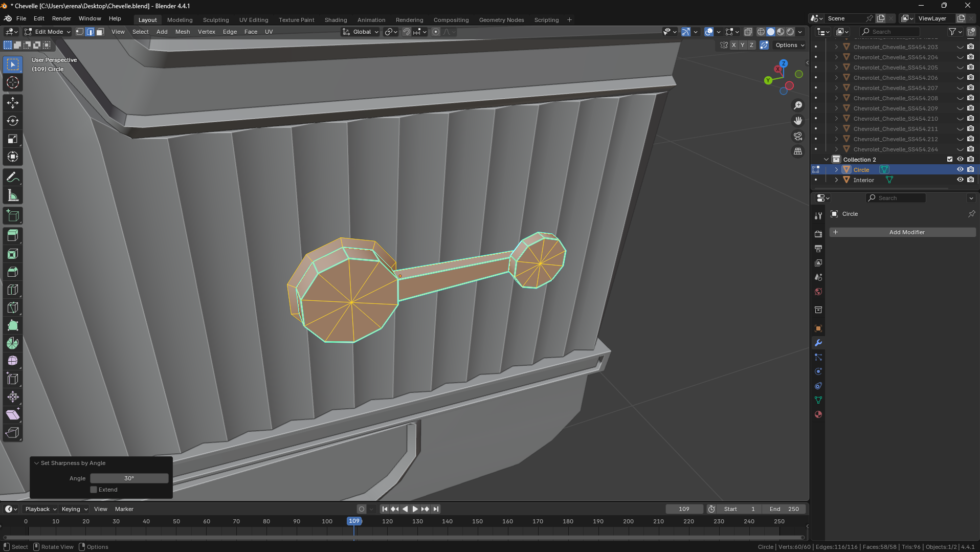Toggle Collection 2 exclude checkbox
The image size is (980, 552).
[950, 160]
